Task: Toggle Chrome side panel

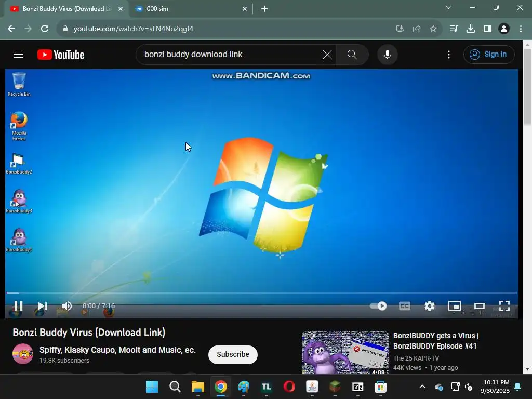Action: click(487, 29)
